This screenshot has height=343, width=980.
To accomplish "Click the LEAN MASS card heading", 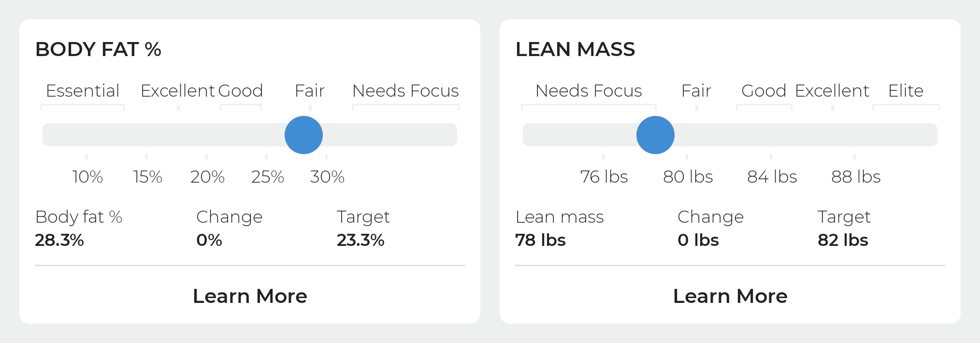I will pyautogui.click(x=575, y=49).
